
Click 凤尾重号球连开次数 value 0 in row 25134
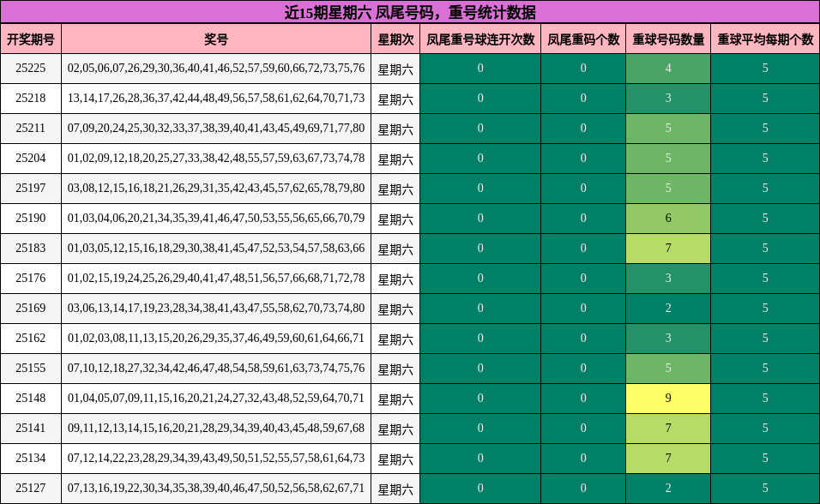coord(480,458)
